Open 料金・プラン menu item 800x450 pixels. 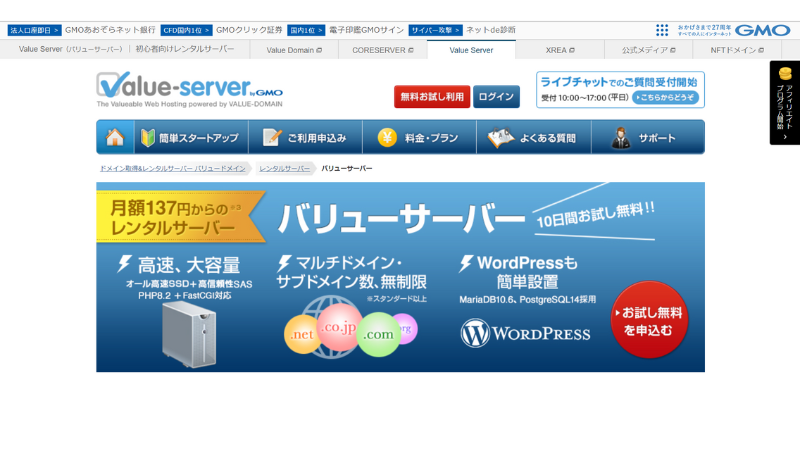pos(419,137)
